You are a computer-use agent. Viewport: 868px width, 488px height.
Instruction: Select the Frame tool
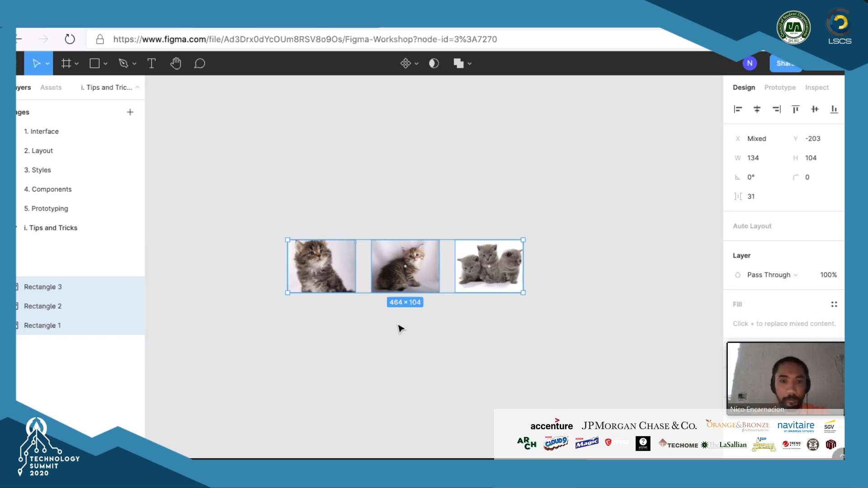[66, 64]
